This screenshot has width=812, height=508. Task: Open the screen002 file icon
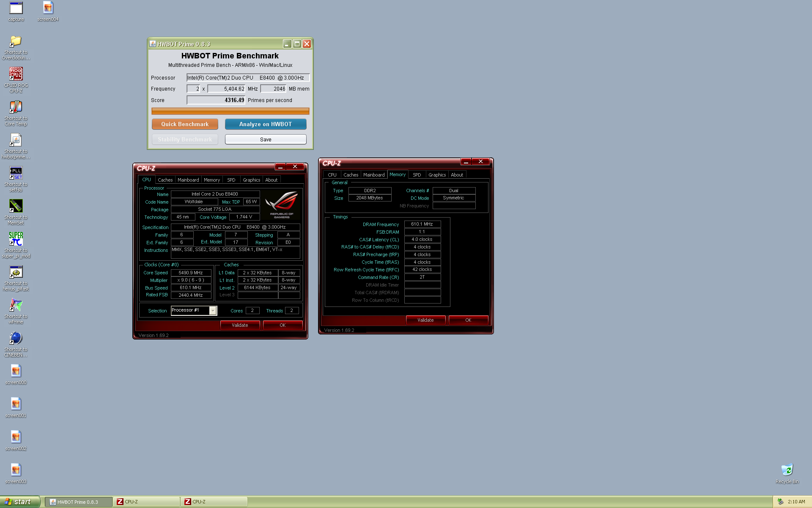point(16,441)
